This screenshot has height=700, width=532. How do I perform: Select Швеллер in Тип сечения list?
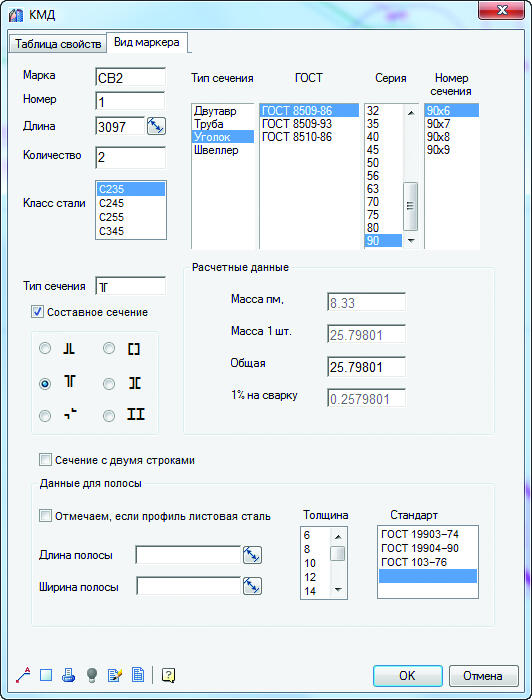[222, 150]
